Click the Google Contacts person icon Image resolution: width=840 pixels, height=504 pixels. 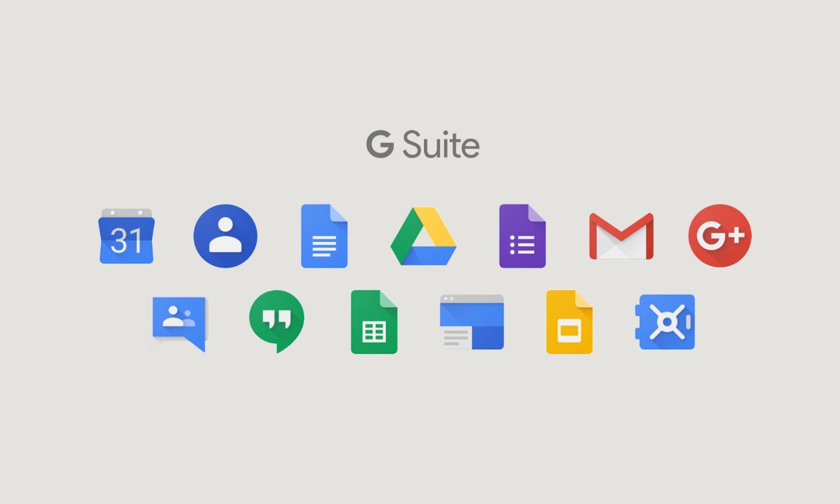click(226, 236)
